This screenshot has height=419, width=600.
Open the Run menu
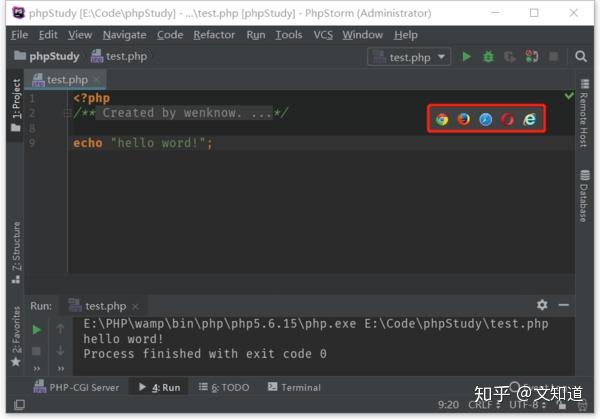tap(256, 35)
